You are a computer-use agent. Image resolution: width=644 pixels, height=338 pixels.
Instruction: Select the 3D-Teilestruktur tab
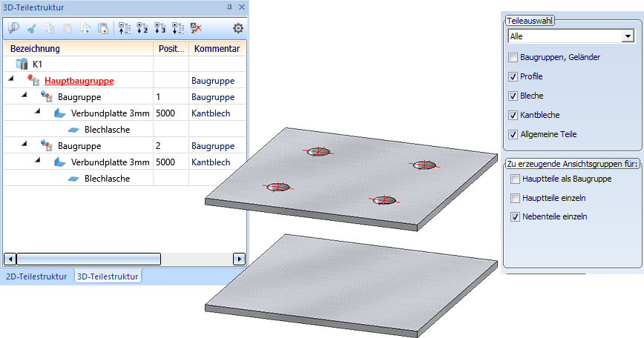(108, 276)
